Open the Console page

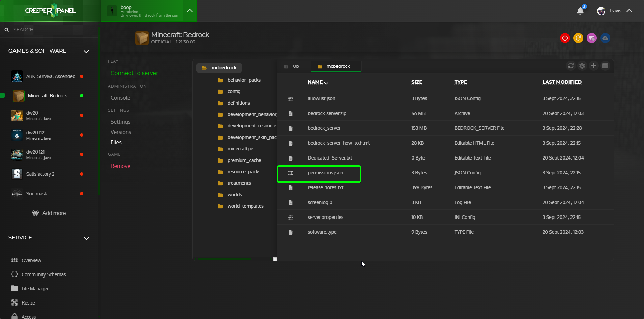point(120,98)
